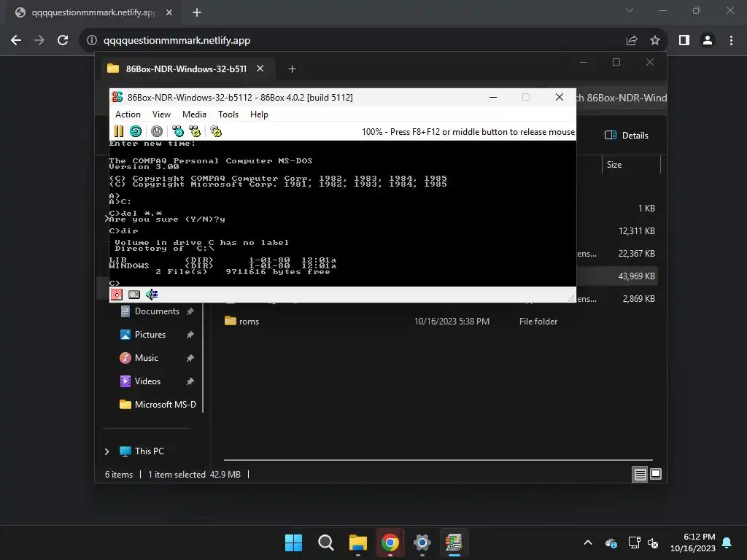The width and height of the screenshot is (747, 560).
Task: View site information icon in address bar
Action: click(92, 41)
